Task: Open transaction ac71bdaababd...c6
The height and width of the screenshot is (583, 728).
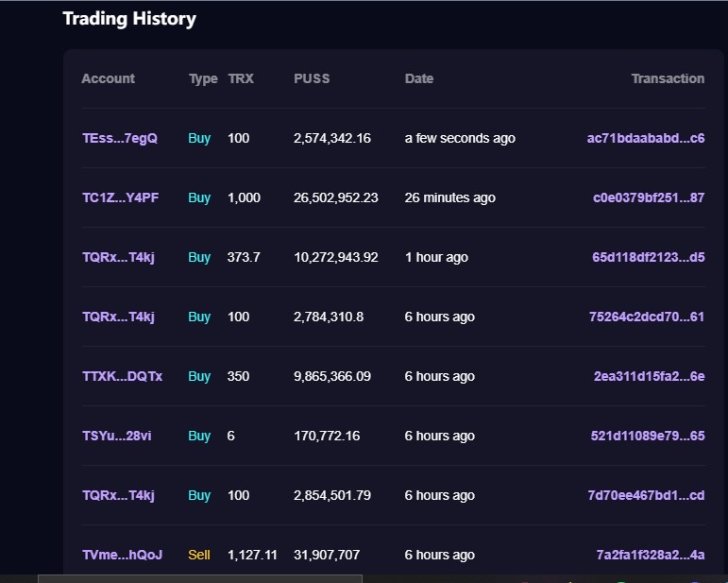Action: pos(645,138)
